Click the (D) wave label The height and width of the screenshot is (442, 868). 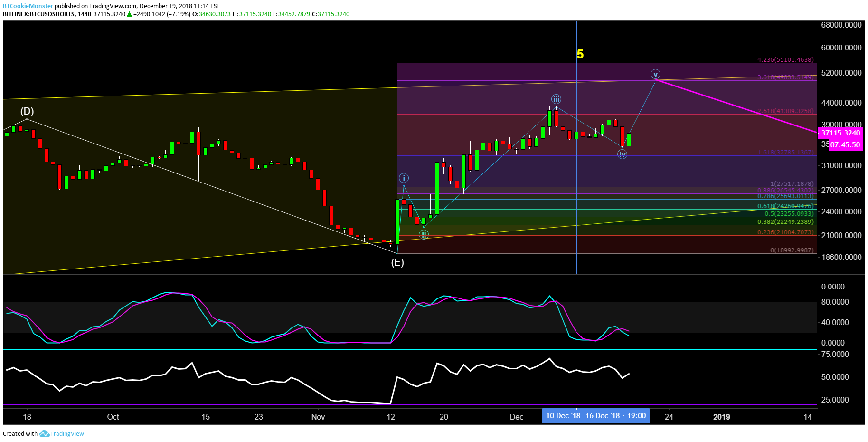coord(27,111)
